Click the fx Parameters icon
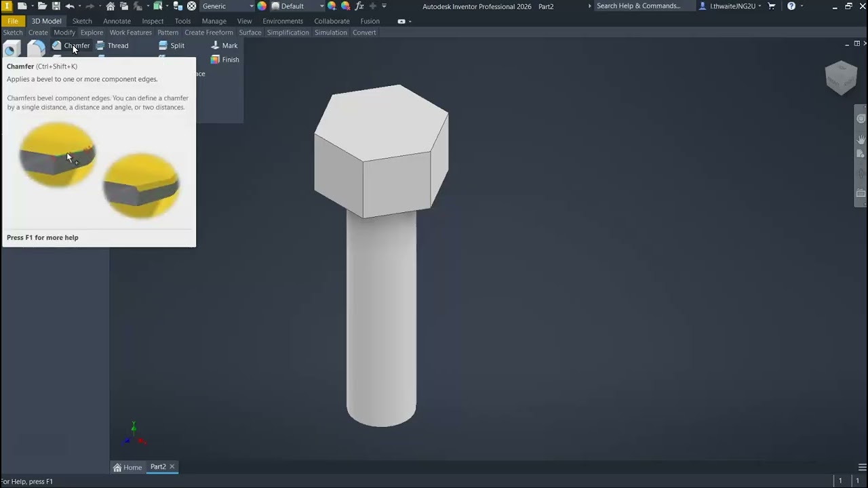Image resolution: width=868 pixels, height=488 pixels. click(359, 6)
